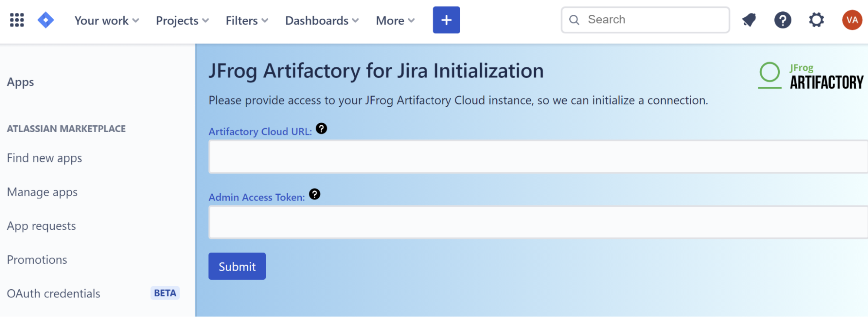
Task: Open Find new apps
Action: 44,158
